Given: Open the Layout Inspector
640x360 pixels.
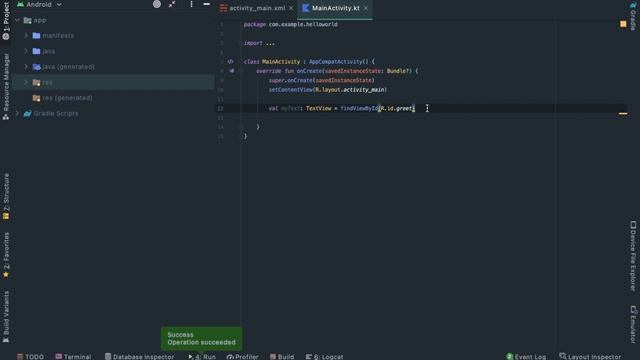Looking at the screenshot, I should pos(590,356).
